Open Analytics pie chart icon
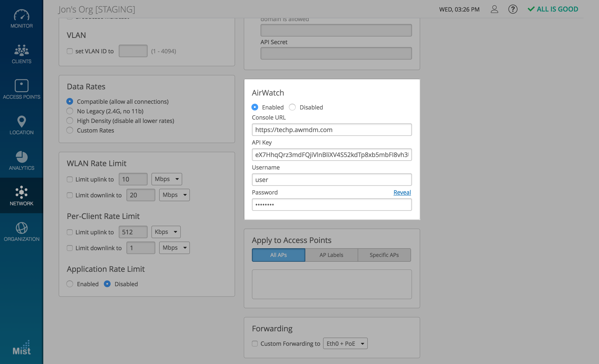 click(x=21, y=157)
